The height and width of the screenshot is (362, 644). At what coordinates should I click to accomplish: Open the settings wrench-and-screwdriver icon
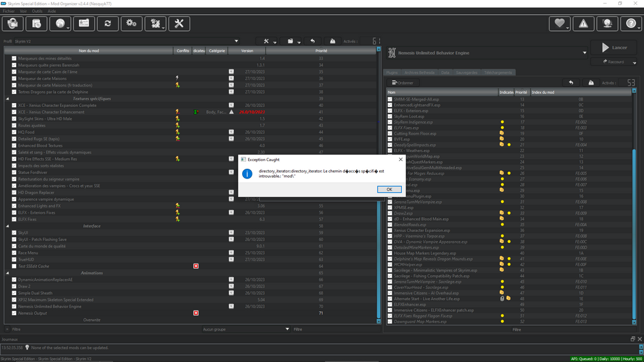pyautogui.click(x=178, y=24)
